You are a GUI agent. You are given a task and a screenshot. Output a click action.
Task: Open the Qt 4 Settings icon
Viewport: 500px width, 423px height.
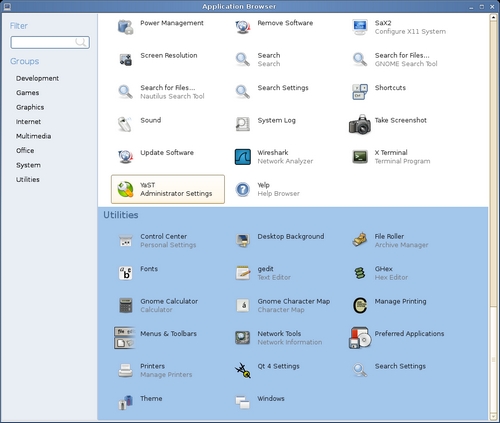point(243,370)
